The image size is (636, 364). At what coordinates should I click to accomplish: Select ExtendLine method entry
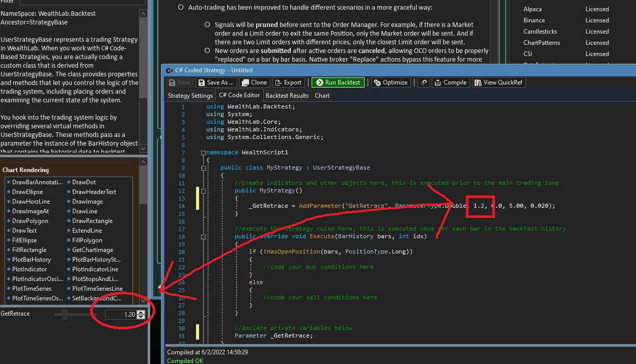click(x=87, y=231)
